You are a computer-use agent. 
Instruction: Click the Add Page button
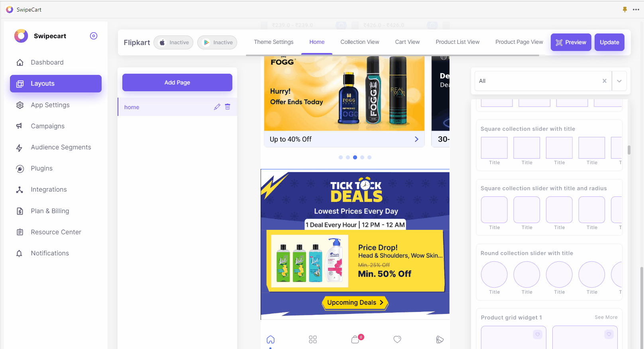[177, 82]
